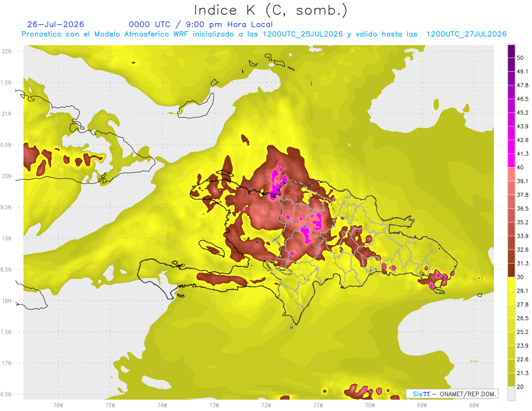Viewport: 532px width, 411px height.
Task: Click the '36.5' color scale value
Action: pos(523,208)
